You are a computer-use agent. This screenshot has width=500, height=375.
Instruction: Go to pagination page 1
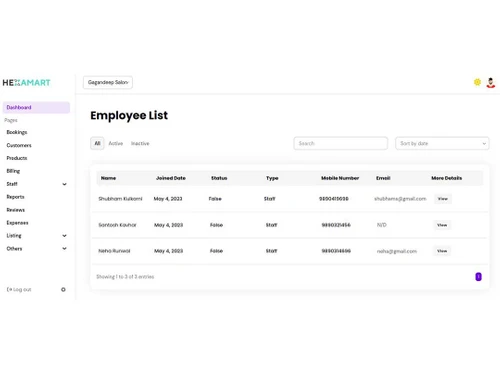[478, 276]
